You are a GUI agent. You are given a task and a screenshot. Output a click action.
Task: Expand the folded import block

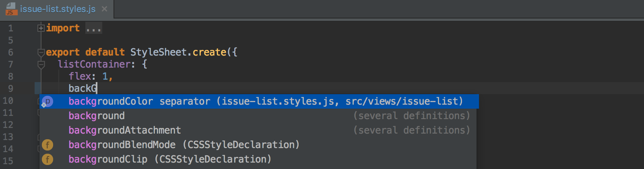pos(41,28)
